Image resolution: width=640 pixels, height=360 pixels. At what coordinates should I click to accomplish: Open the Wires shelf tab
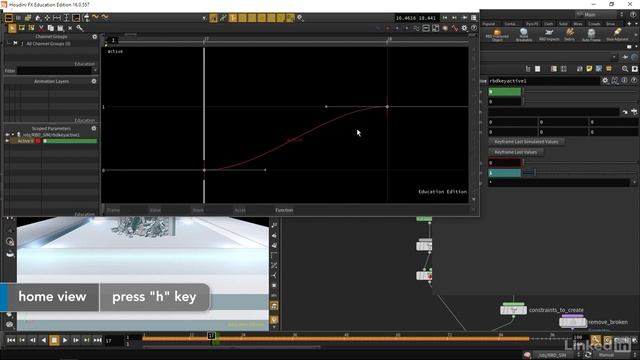coord(577,24)
